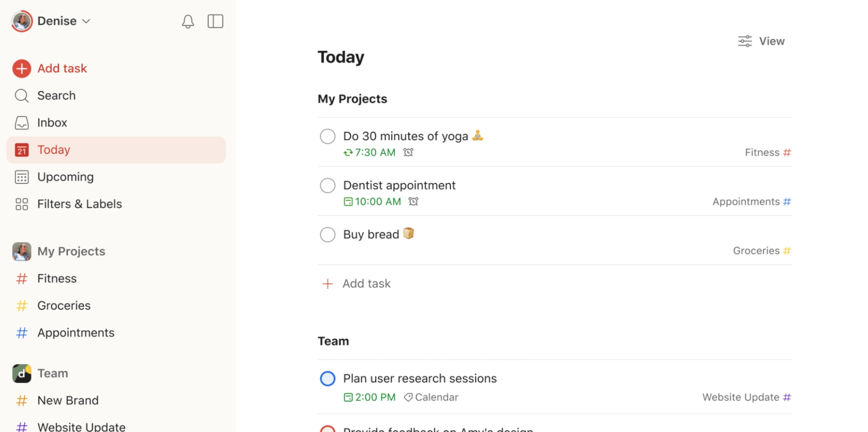Click the alarm reminder icon next to 7:30 AM
Viewport: 868px width, 432px height.
(x=408, y=152)
